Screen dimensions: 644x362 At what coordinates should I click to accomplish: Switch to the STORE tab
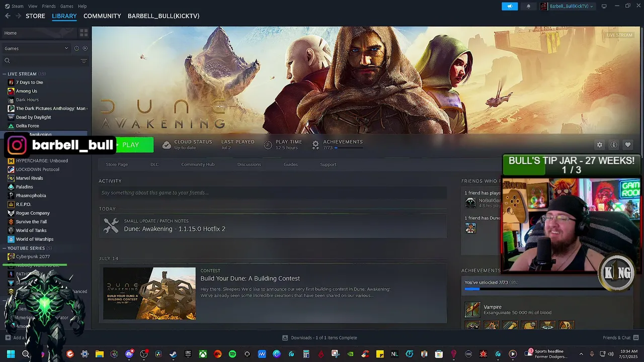coord(35,16)
